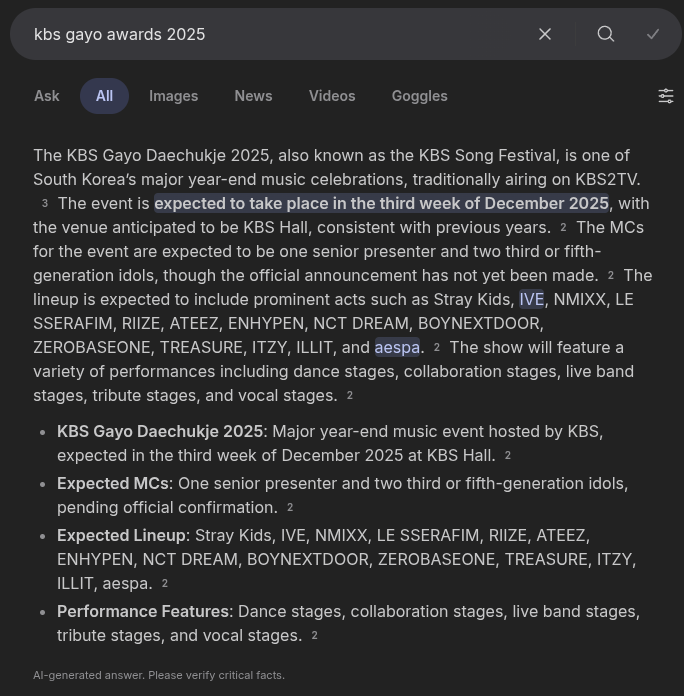Screen dimensions: 684x696
Task: Follow the IVE link in the answer paragraph
Action: (x=531, y=299)
